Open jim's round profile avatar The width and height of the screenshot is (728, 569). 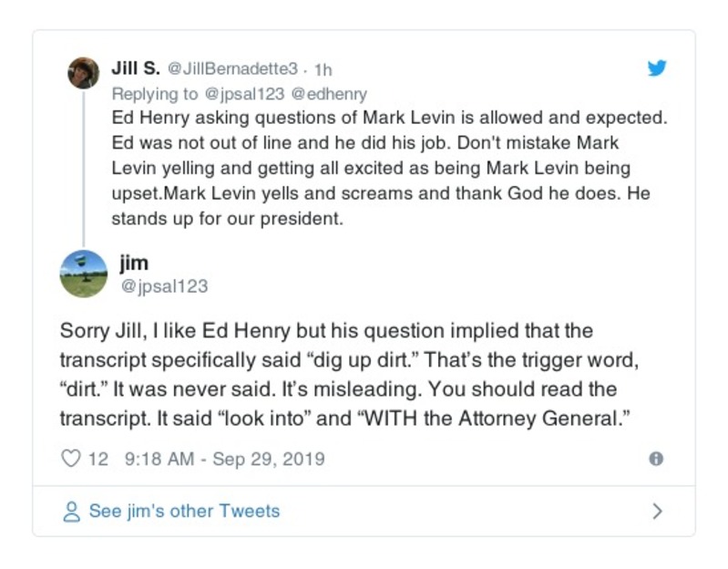83,274
